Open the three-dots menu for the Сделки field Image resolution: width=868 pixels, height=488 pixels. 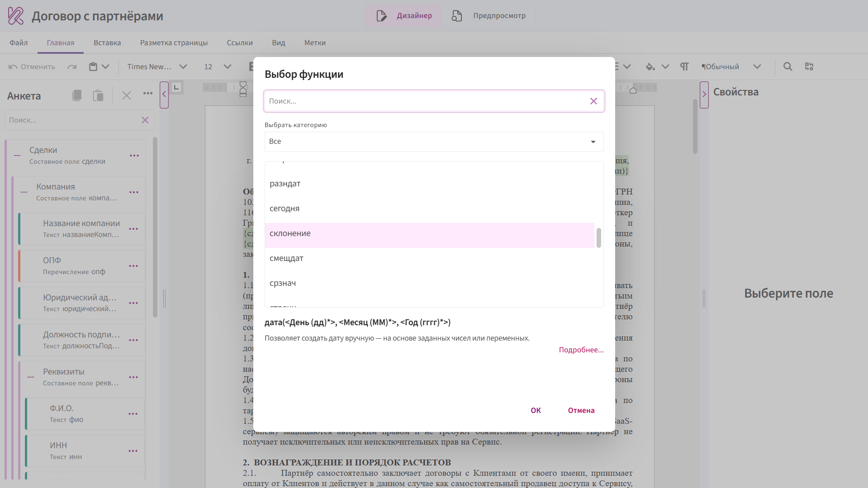134,156
